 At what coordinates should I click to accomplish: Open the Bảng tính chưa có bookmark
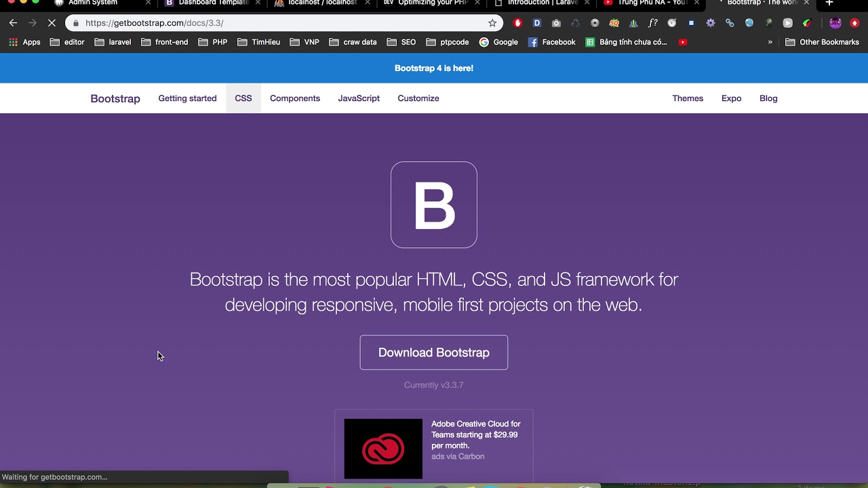pyautogui.click(x=627, y=42)
